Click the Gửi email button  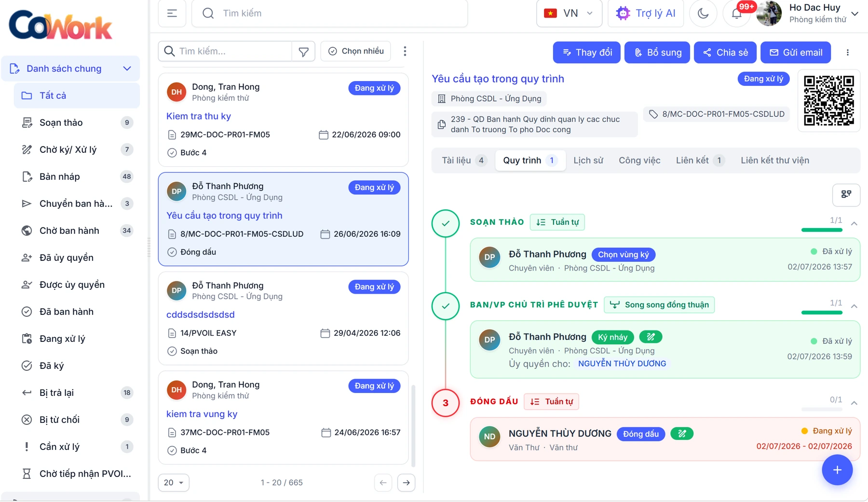[796, 53]
